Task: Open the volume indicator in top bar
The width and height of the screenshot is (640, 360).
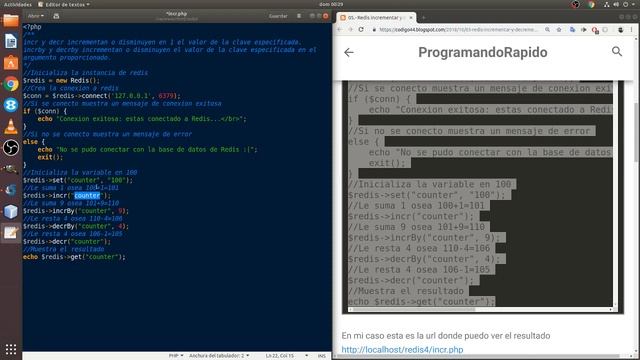Action: tap(616, 4)
